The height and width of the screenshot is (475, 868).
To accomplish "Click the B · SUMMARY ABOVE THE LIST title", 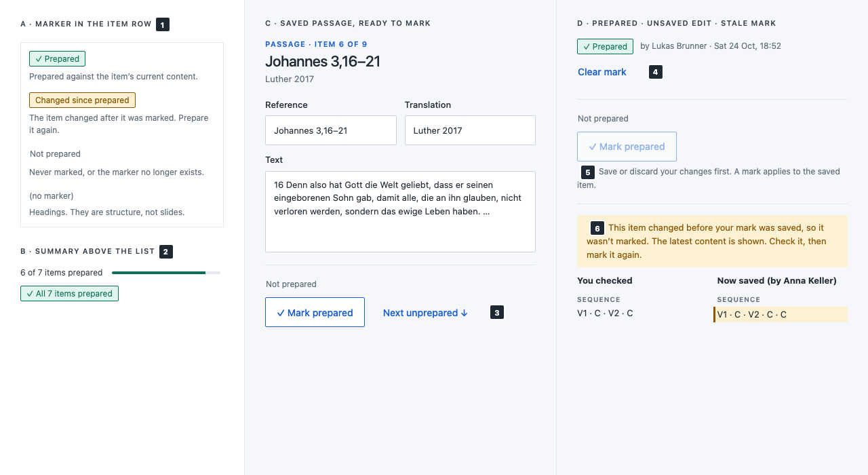I will [87, 251].
